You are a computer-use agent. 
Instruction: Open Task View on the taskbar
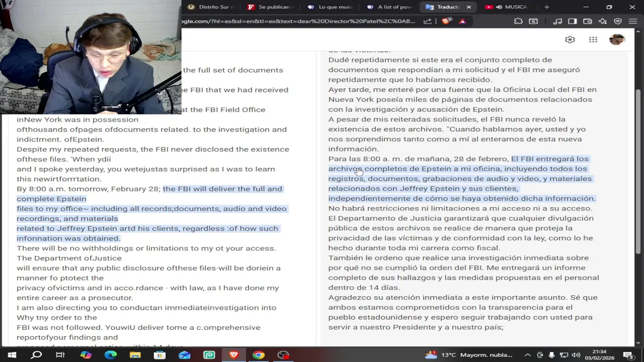[x=60, y=355]
